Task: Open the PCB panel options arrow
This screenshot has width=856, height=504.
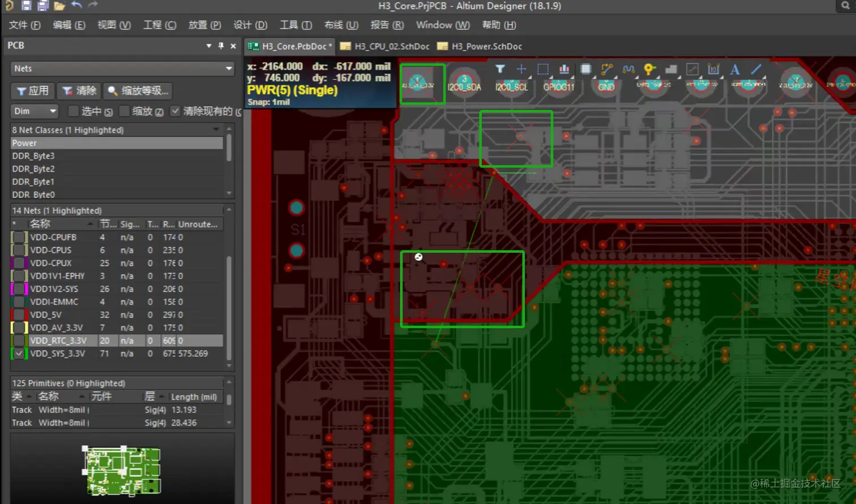Action: click(x=209, y=46)
